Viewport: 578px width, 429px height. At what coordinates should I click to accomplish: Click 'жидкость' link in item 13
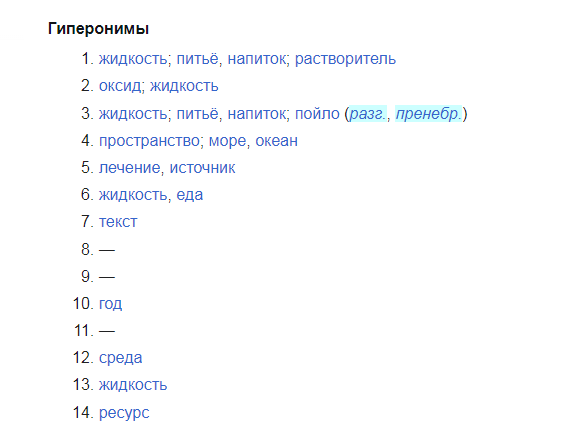point(133,385)
